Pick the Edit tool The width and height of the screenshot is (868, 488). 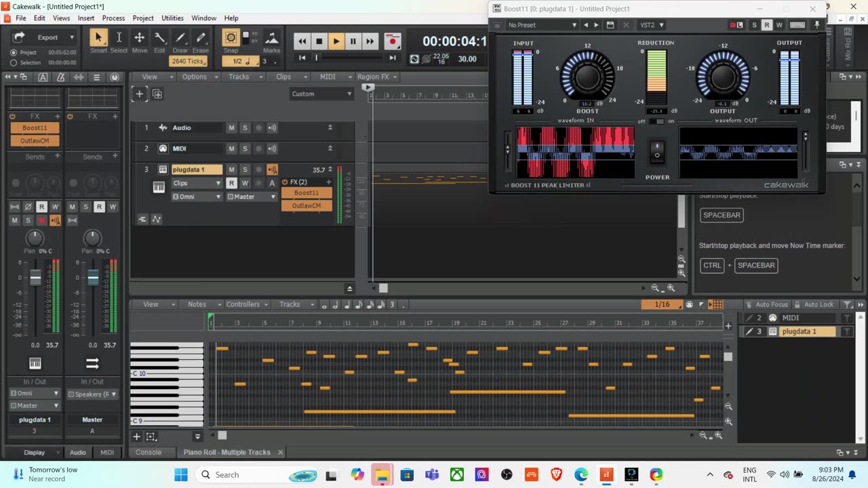(159, 41)
